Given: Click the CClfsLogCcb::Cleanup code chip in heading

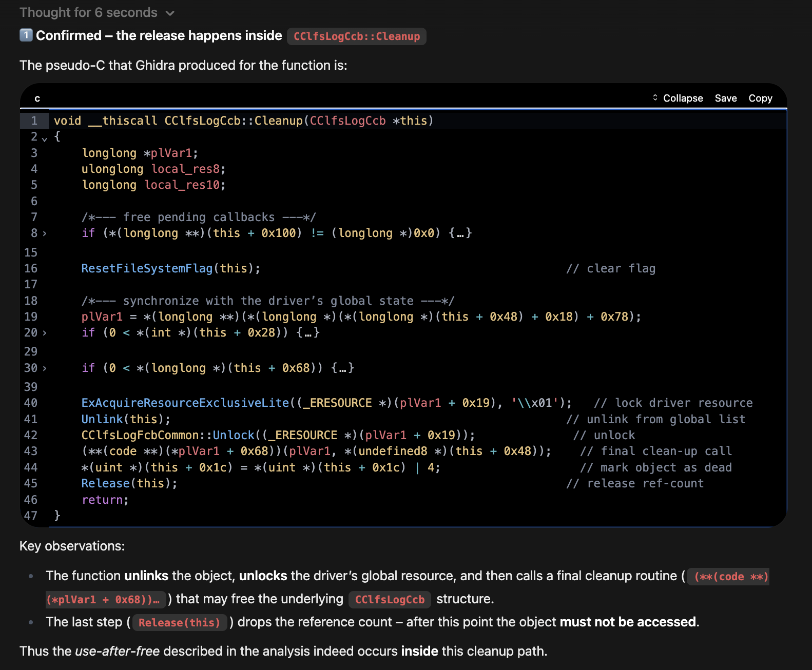Looking at the screenshot, I should [356, 36].
